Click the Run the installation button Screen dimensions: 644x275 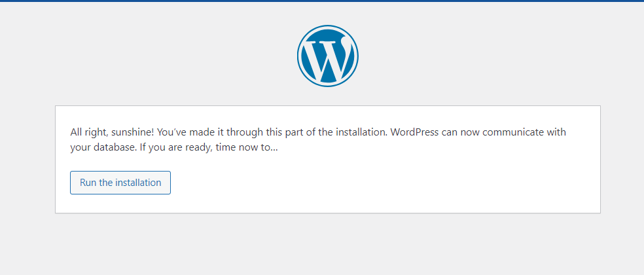(120, 183)
